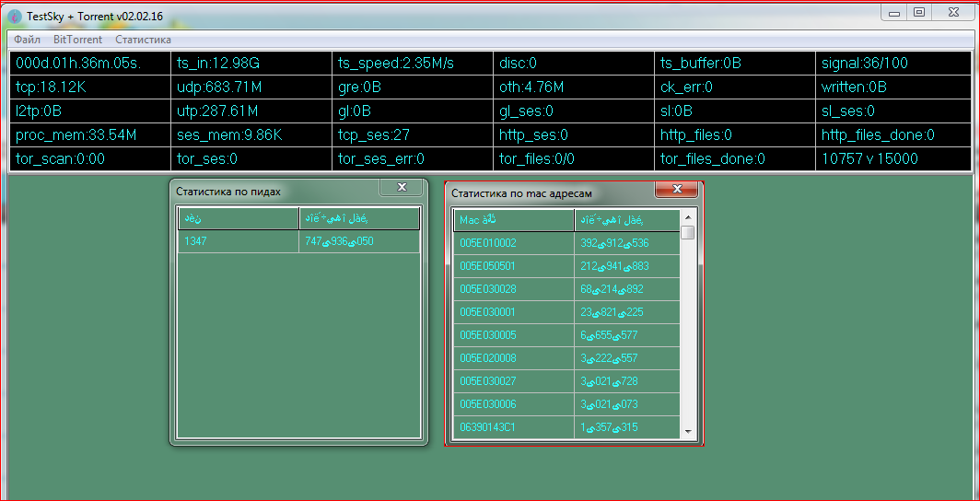Select mac address row 005E050501
This screenshot has width=980, height=501.
coord(513,266)
